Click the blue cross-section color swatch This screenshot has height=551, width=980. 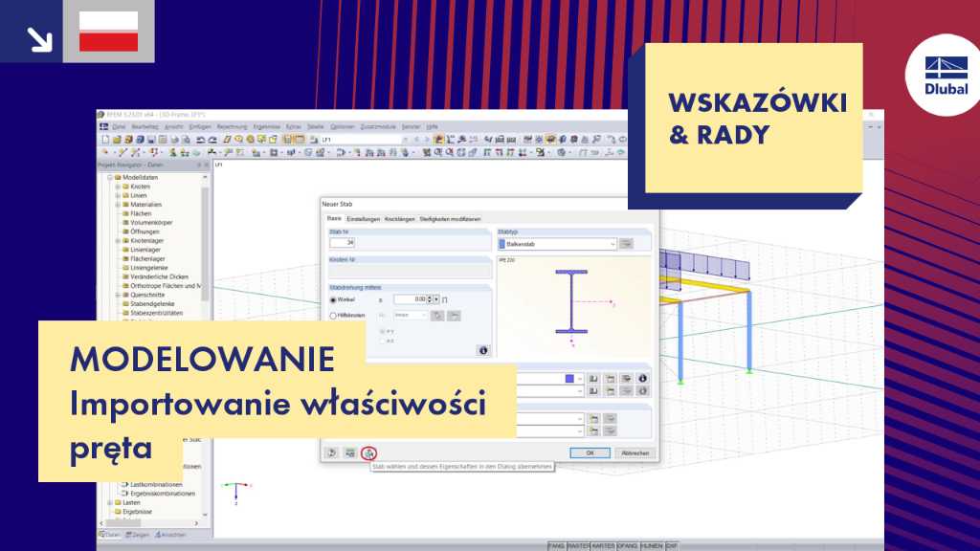click(x=569, y=379)
